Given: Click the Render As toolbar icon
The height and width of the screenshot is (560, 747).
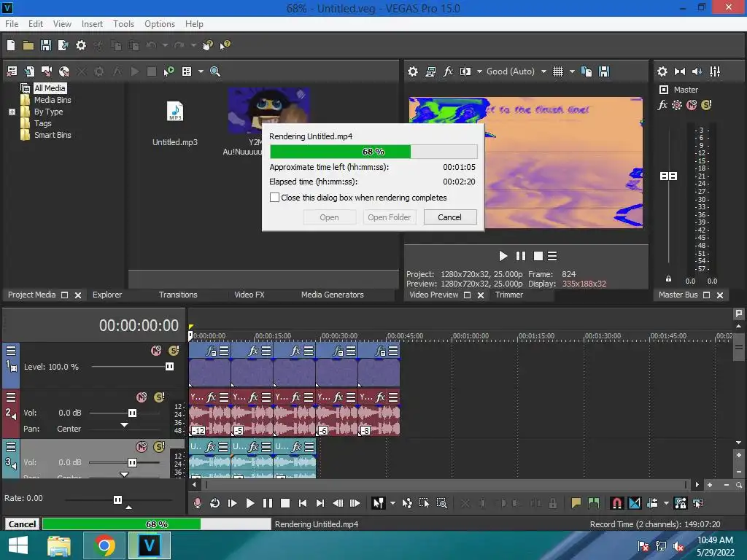Looking at the screenshot, I should click(63, 45).
